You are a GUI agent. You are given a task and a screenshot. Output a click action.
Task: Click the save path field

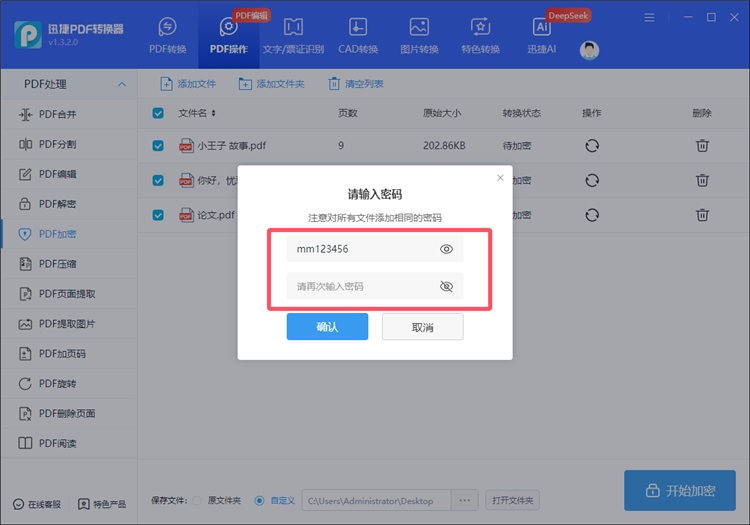[376, 501]
